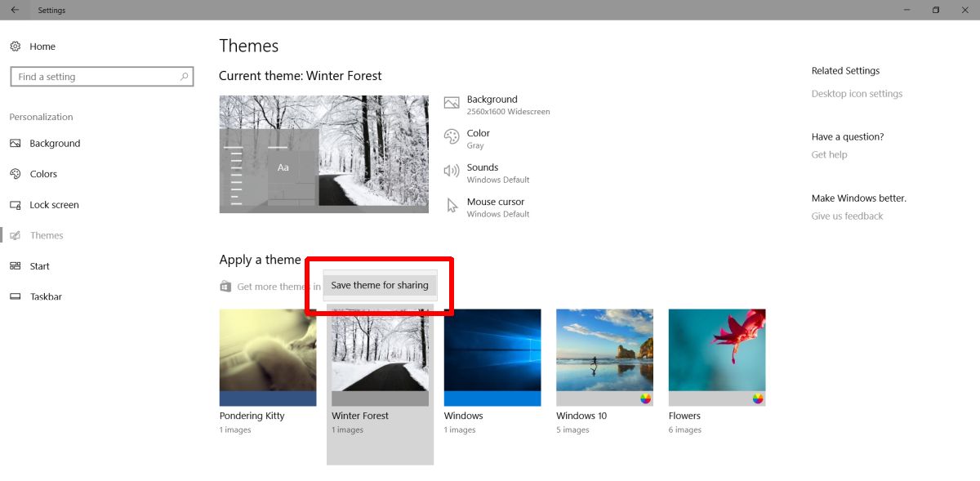Click the Themes brush icon in sidebar

pos(15,235)
